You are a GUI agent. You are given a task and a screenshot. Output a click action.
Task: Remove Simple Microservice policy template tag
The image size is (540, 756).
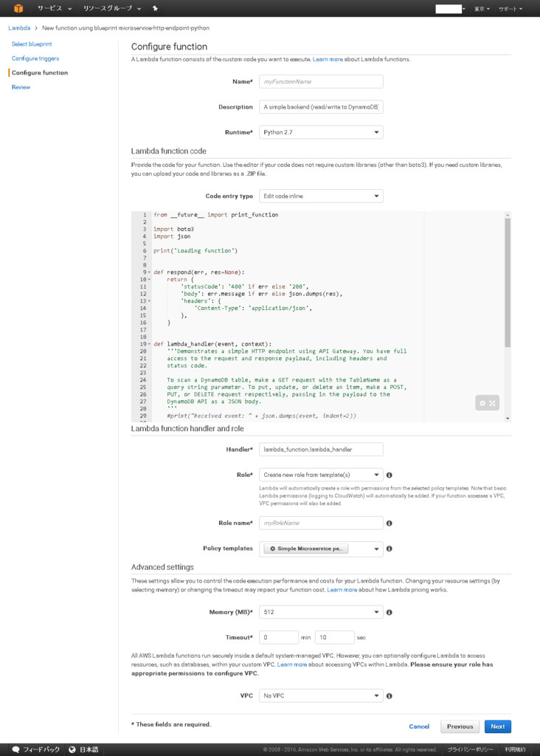pos(273,549)
